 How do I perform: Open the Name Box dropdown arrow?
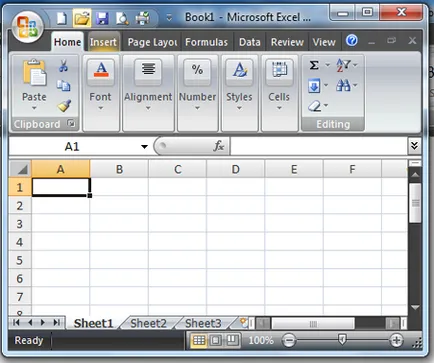[144, 146]
